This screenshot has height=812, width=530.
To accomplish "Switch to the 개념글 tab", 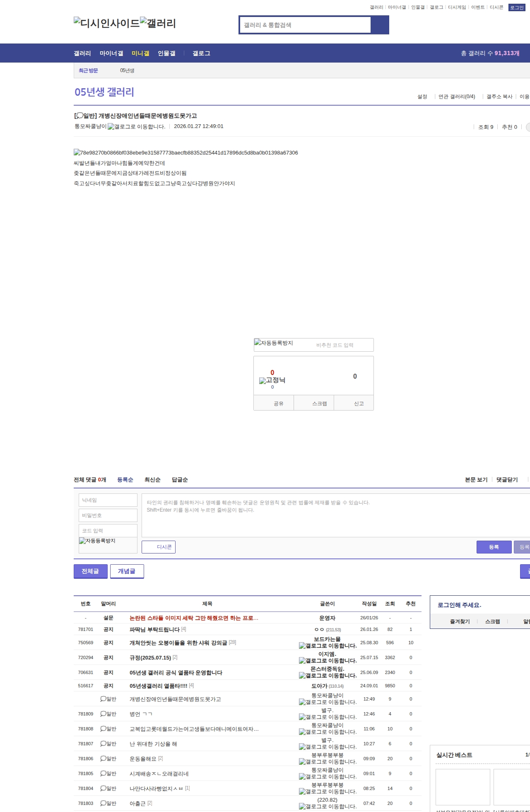I will 127,571.
